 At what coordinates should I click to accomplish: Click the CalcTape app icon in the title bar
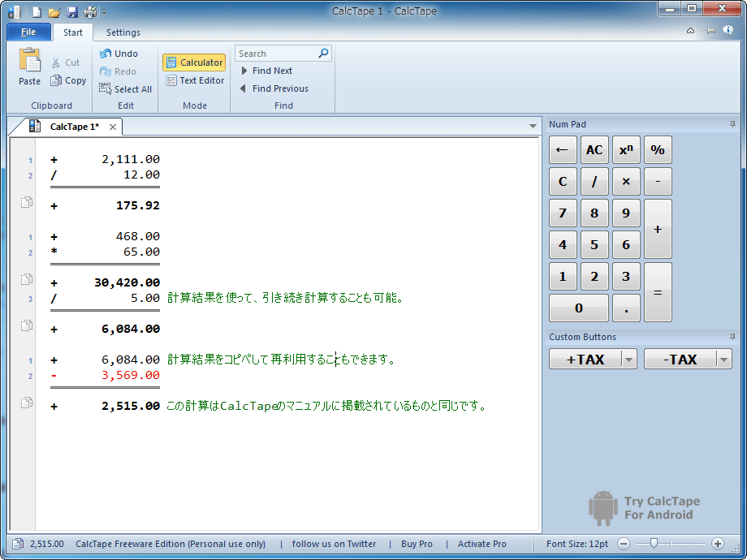coord(14,11)
